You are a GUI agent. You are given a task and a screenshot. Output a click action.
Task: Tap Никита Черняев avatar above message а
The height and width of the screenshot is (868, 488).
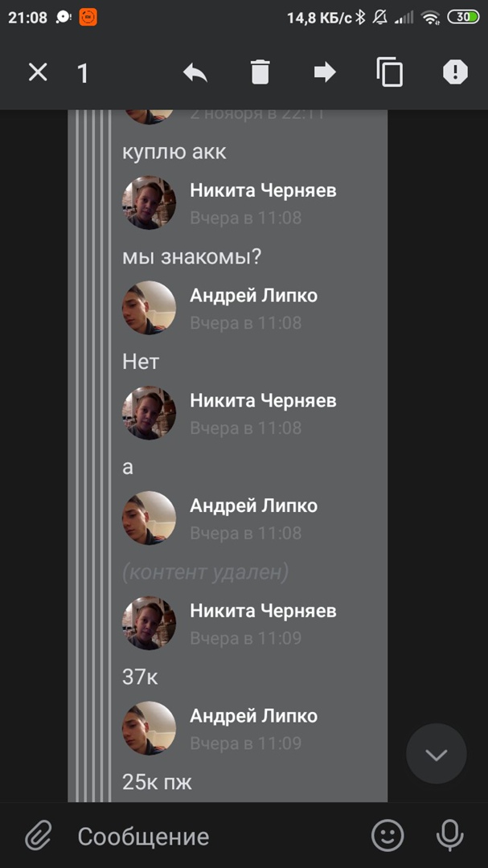[x=149, y=413]
